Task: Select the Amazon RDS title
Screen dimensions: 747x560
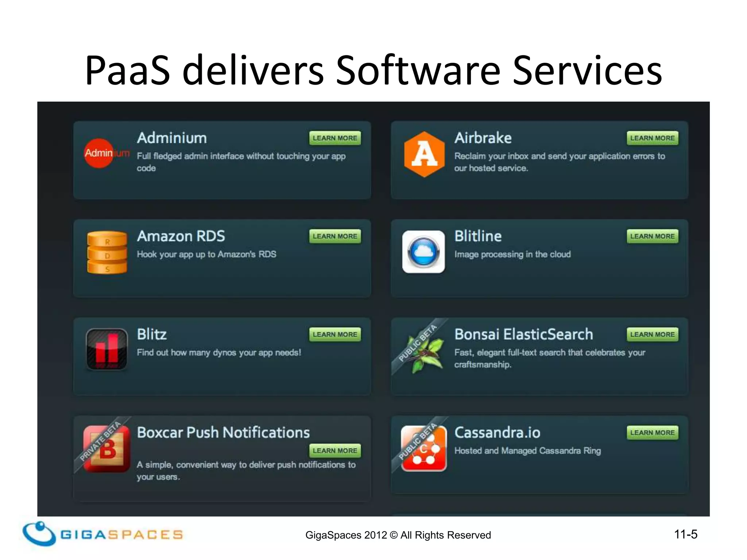Action: (181, 236)
